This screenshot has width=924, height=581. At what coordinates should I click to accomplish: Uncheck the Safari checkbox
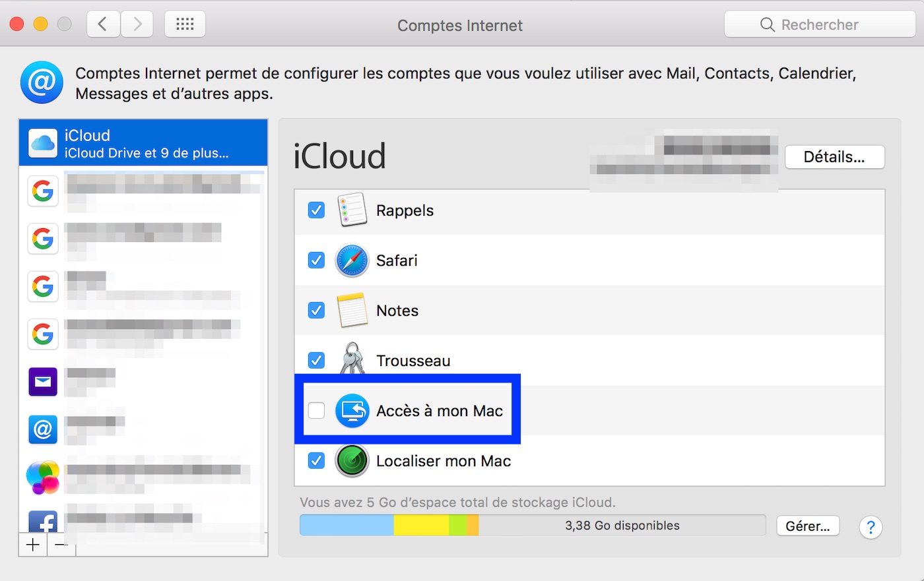pyautogui.click(x=317, y=260)
